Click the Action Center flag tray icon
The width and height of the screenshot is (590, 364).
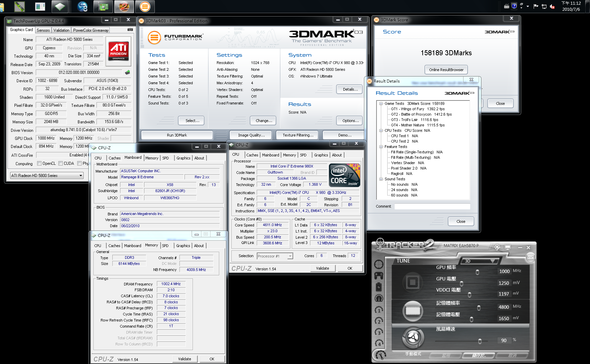(536, 6)
